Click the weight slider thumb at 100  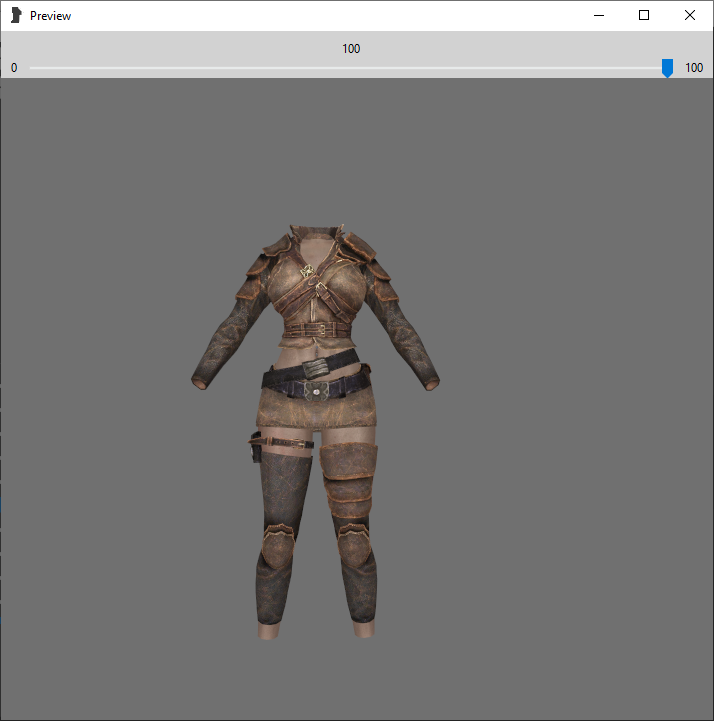(x=667, y=68)
